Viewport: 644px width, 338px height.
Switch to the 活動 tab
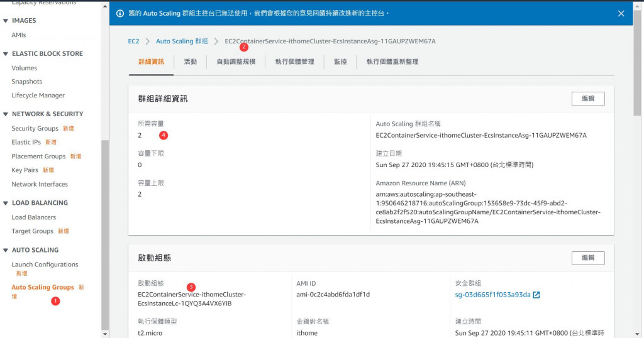[x=190, y=62]
